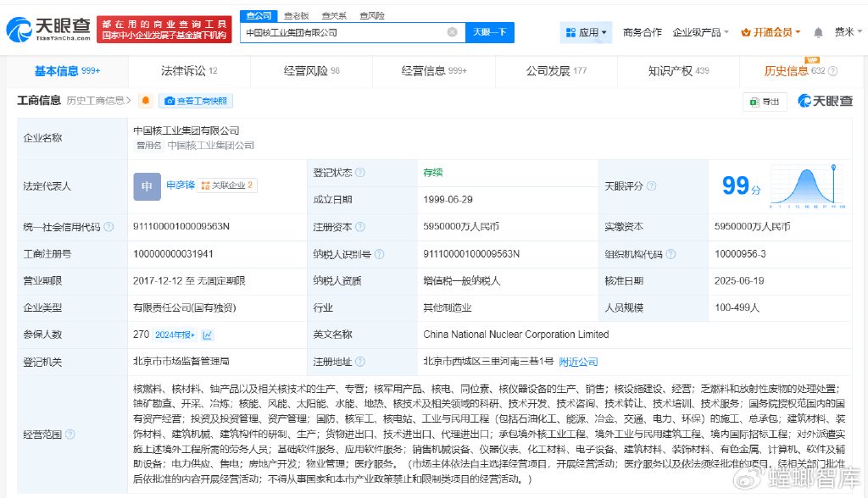Click the notification bell in top bar
The width and height of the screenshot is (868, 498).
tap(818, 33)
